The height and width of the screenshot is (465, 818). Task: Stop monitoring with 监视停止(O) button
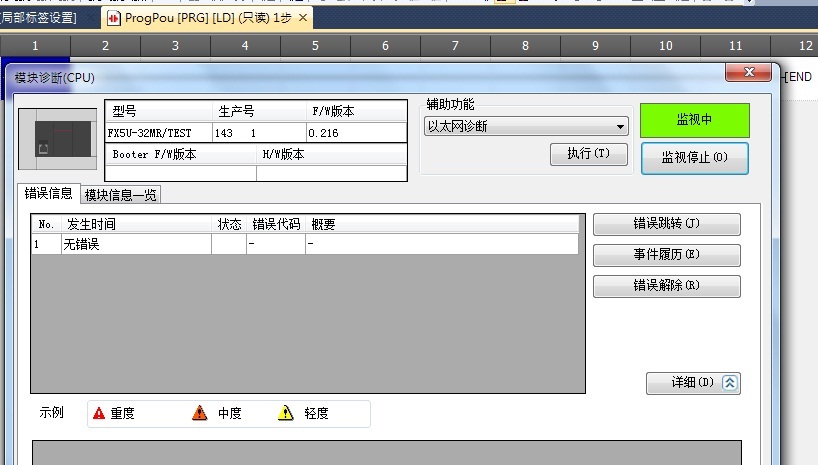(x=694, y=158)
